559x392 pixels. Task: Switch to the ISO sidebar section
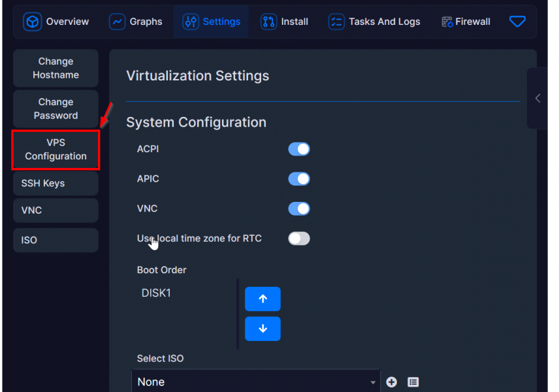click(56, 240)
